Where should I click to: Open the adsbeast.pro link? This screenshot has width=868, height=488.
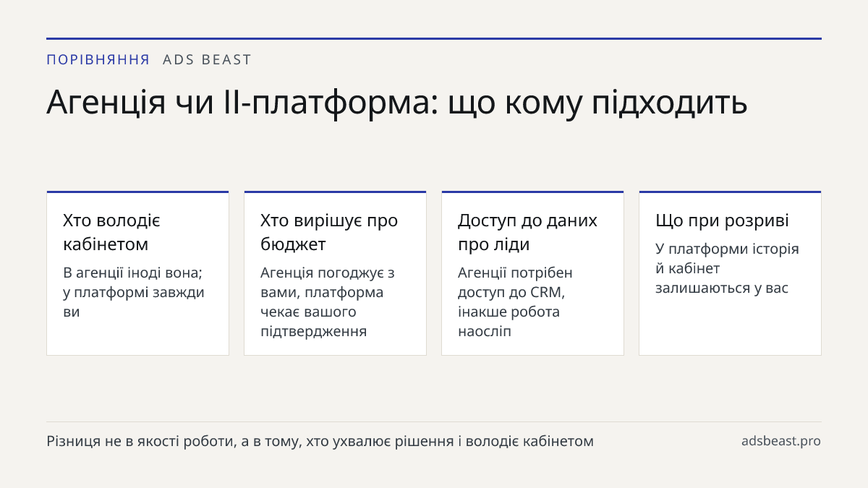coord(781,441)
